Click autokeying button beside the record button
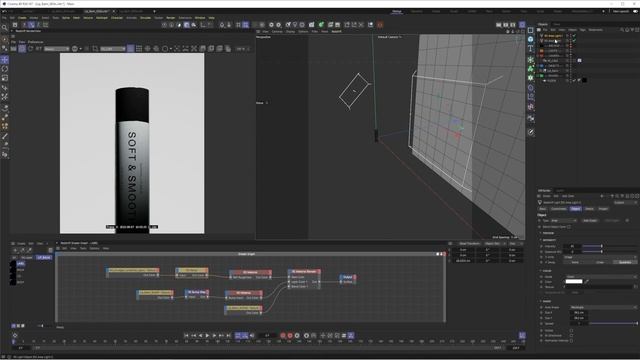Viewport: 640px width, 360px height. (290, 336)
